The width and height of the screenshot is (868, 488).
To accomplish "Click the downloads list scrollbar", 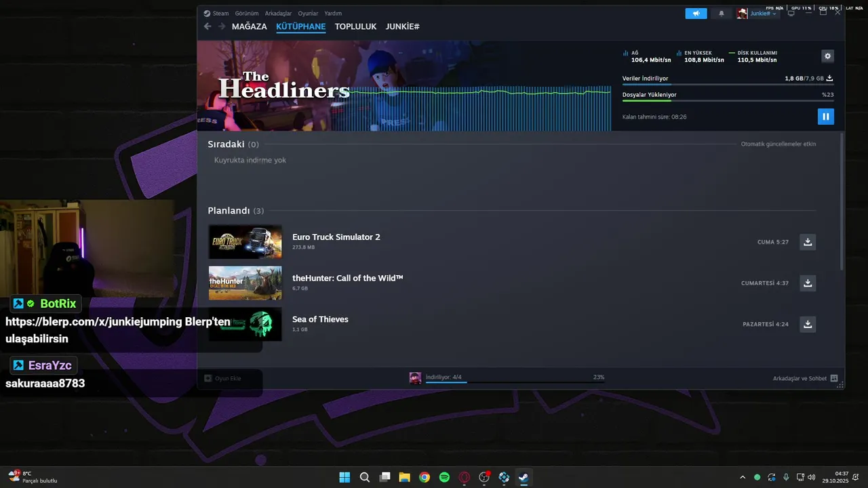I will tap(842, 201).
